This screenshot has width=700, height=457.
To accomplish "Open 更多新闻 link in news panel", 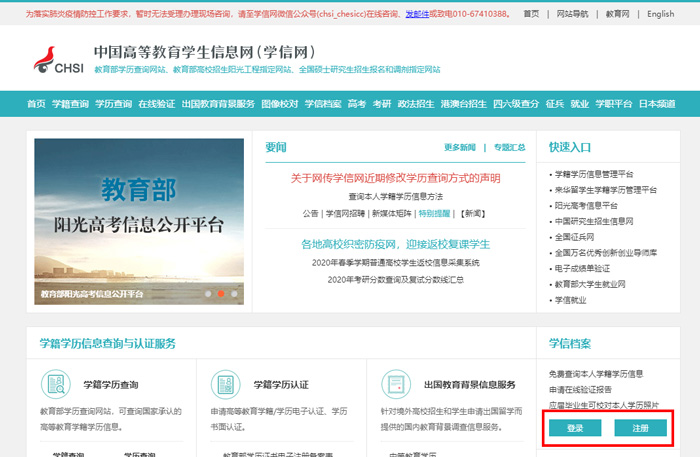I will pos(460,147).
